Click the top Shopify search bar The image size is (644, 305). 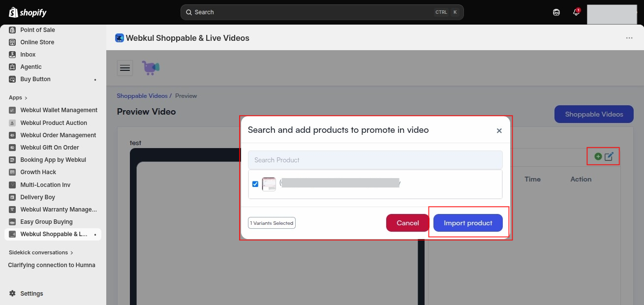[x=322, y=12]
